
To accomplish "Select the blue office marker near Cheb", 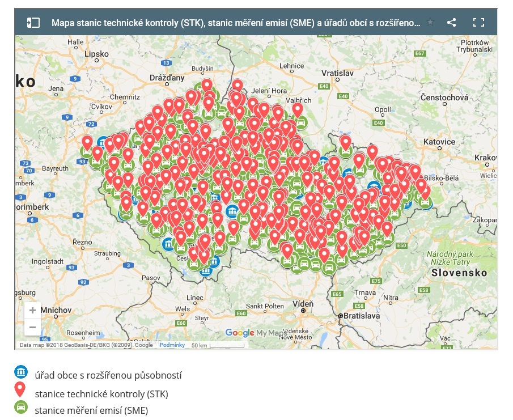I will (x=103, y=143).
